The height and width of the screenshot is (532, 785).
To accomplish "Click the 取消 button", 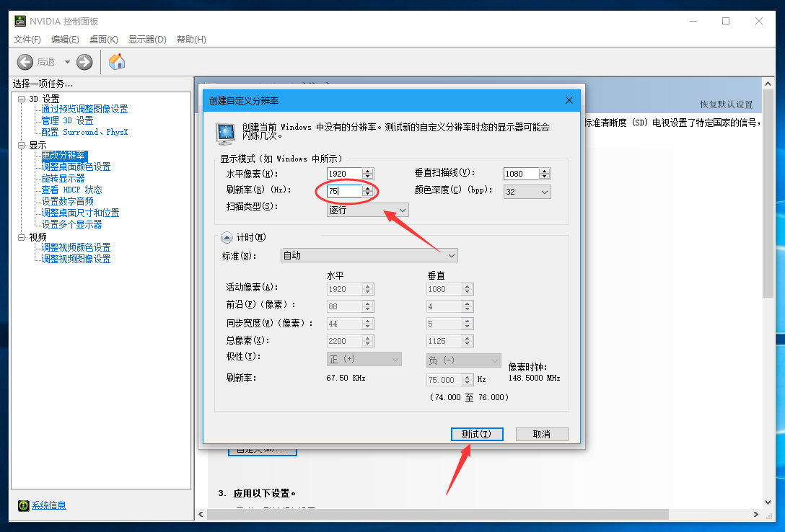I will coord(542,434).
